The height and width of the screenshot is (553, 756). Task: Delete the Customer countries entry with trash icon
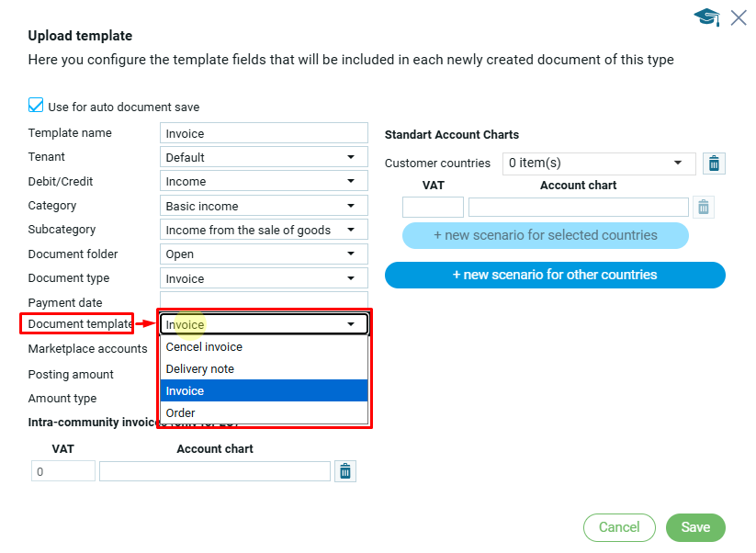point(714,164)
